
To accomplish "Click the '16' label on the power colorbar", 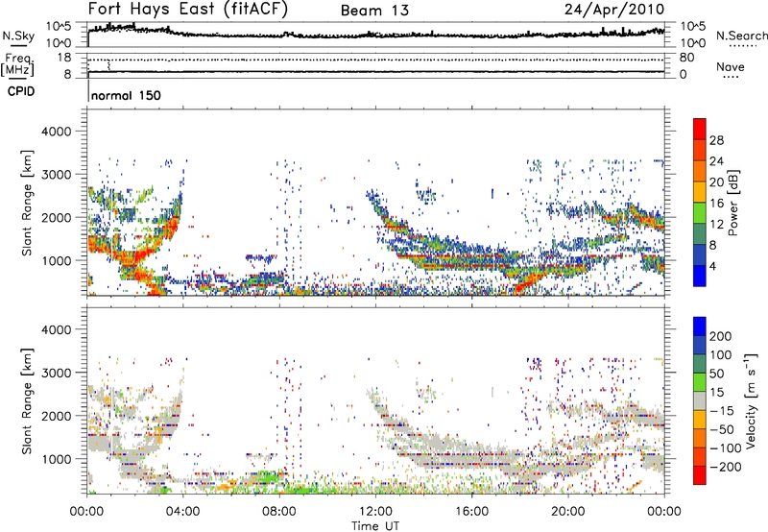I will tap(716, 204).
